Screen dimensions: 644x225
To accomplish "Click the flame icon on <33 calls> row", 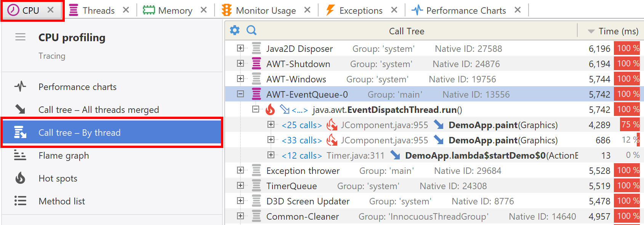I will point(332,140).
